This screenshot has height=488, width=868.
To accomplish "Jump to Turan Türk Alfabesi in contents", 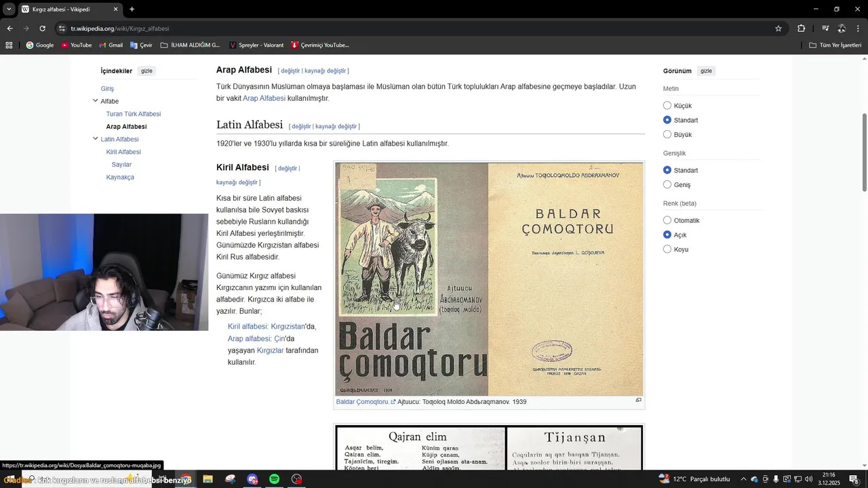I will [x=134, y=114].
